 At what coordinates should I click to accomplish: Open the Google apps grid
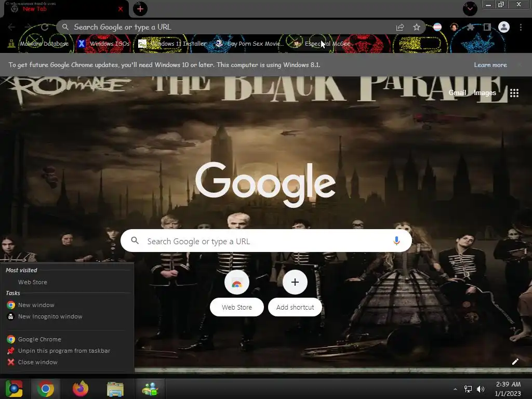tap(514, 93)
